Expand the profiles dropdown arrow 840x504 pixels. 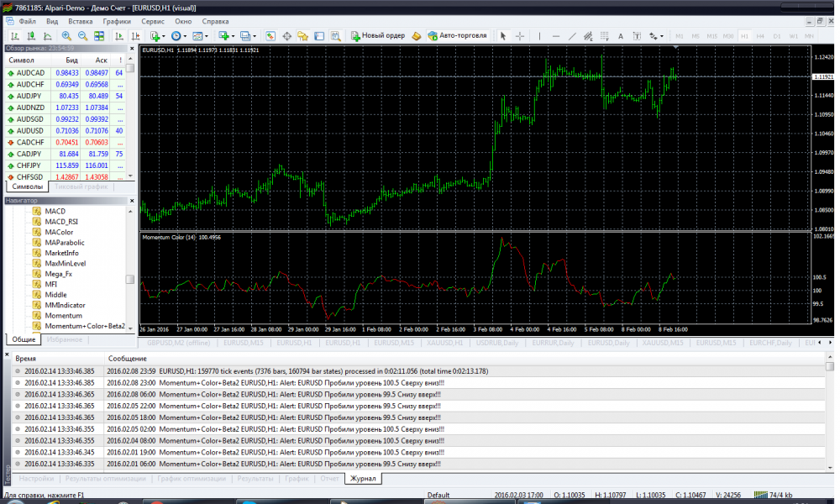tap(254, 36)
